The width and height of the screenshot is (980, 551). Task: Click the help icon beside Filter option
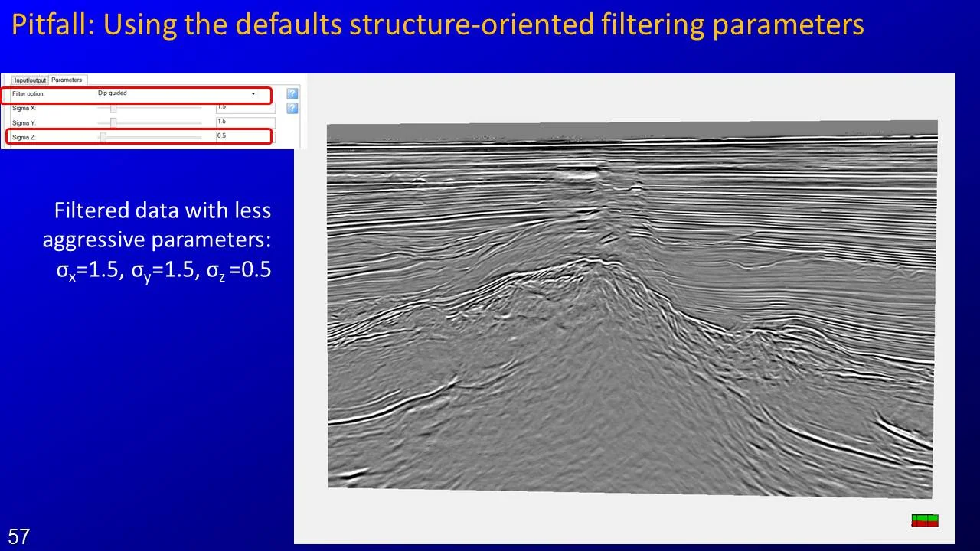tap(292, 94)
